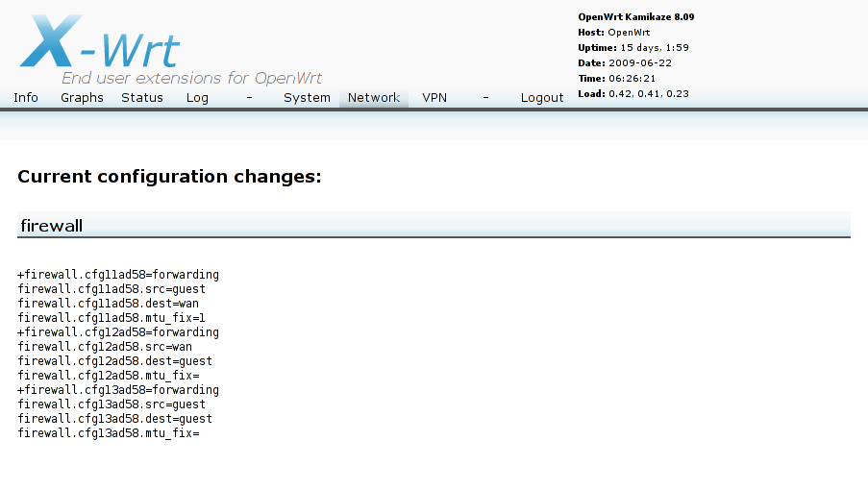Click the 'firewall.cfg12ad58.src=wan' line
Image resolution: width=868 pixels, height=490 pixels.
[x=105, y=347]
